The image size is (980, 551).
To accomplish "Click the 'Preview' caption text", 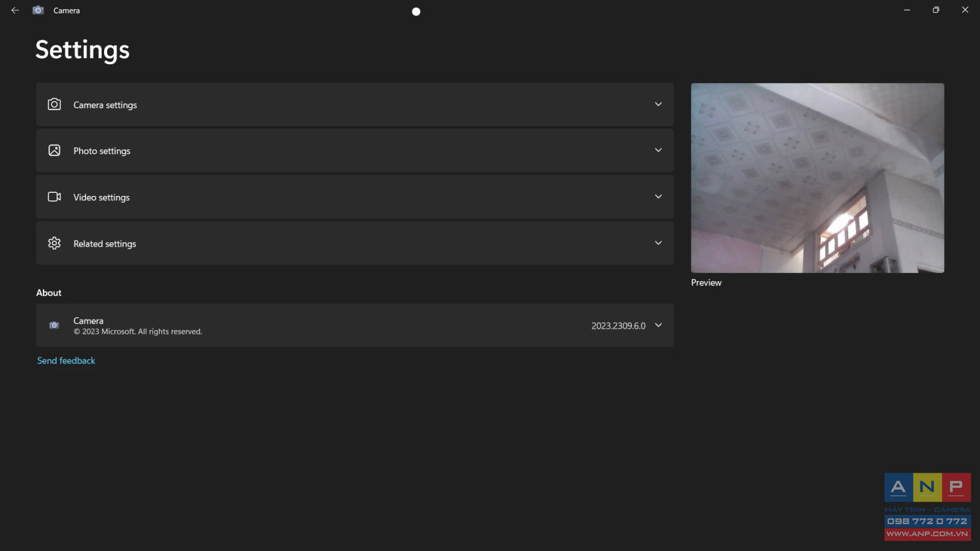I will click(x=706, y=283).
